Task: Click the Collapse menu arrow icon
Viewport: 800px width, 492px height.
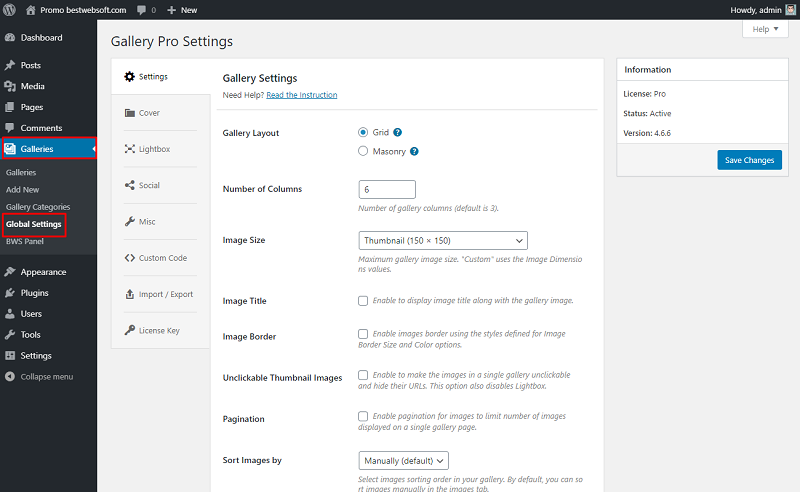Action: click(x=10, y=376)
